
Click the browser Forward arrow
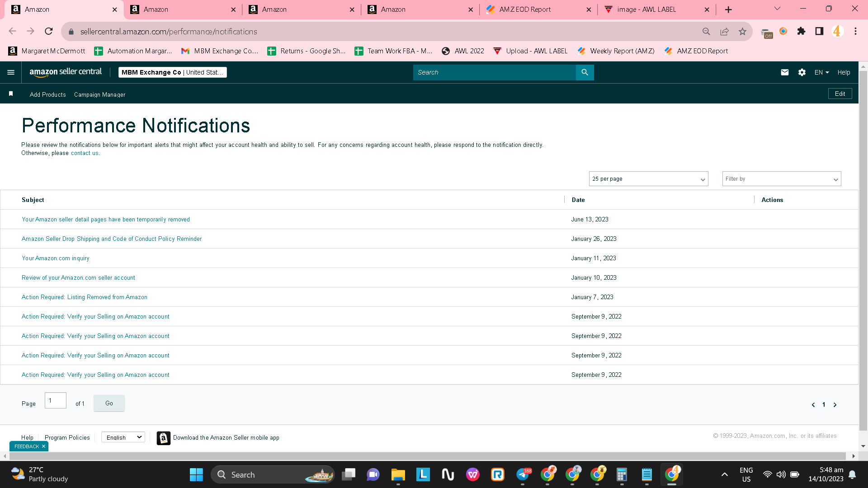pos(30,31)
